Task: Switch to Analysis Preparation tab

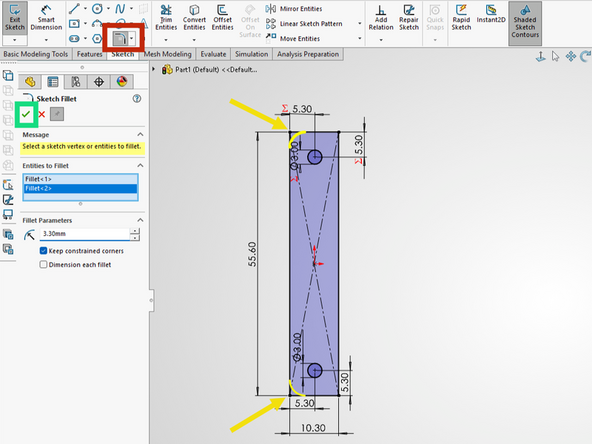Action: 308,54
